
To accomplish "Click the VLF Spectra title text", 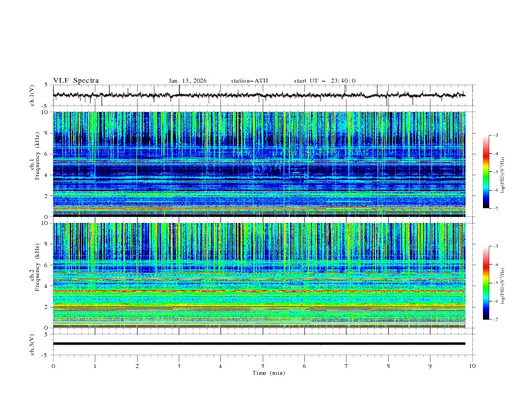I will point(76,81).
